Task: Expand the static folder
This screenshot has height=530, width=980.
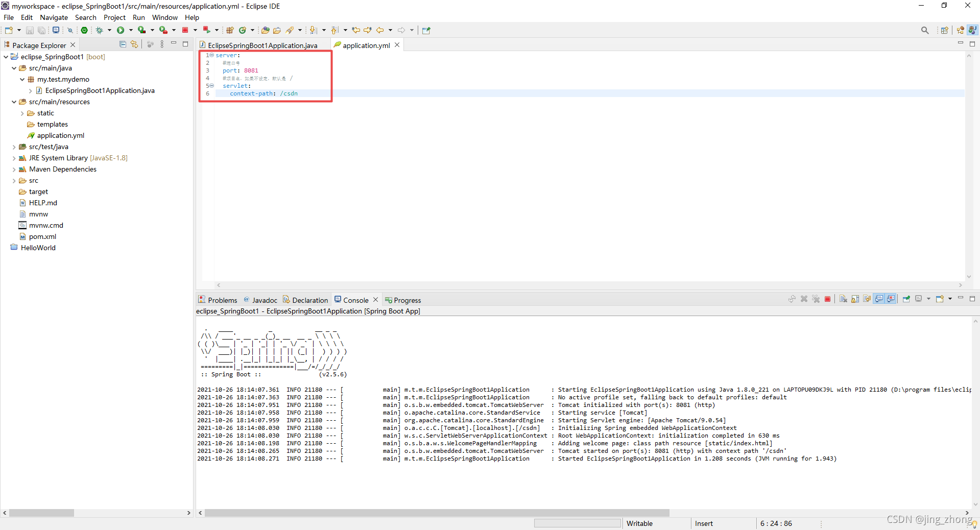Action: tap(22, 113)
